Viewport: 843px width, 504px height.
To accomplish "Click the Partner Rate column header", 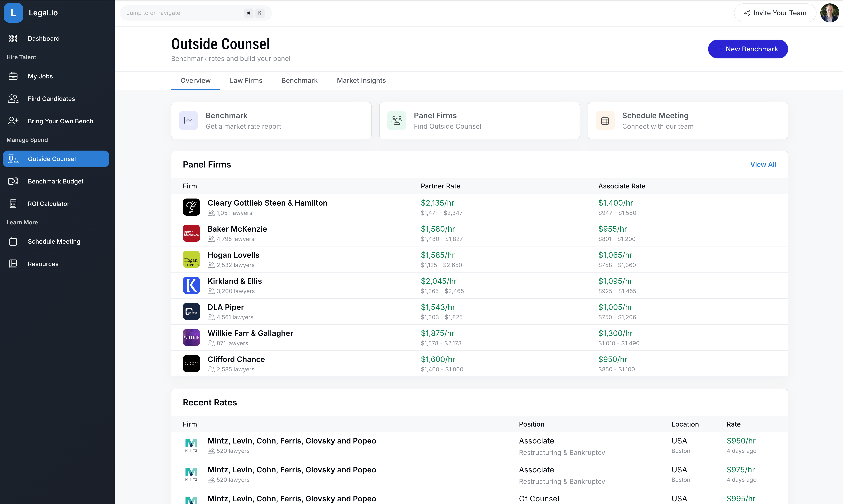I will [x=440, y=186].
